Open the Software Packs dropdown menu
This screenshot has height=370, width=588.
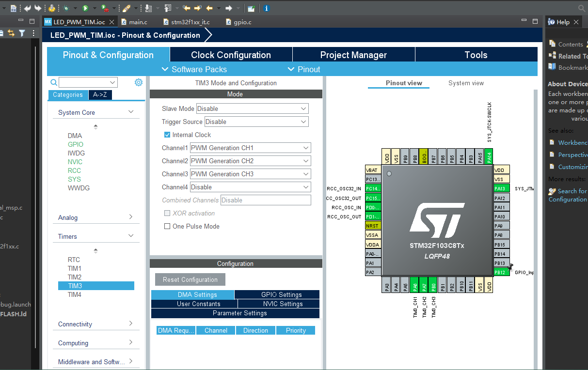coord(194,69)
